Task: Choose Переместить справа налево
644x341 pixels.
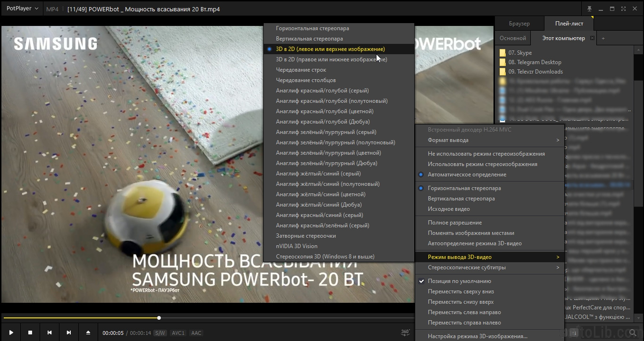Action: [x=490, y=323]
